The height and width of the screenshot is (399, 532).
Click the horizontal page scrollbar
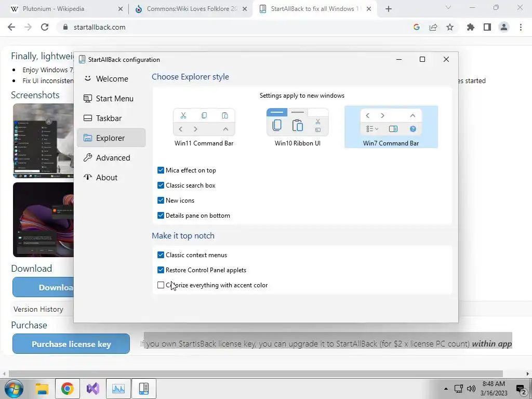click(x=256, y=374)
